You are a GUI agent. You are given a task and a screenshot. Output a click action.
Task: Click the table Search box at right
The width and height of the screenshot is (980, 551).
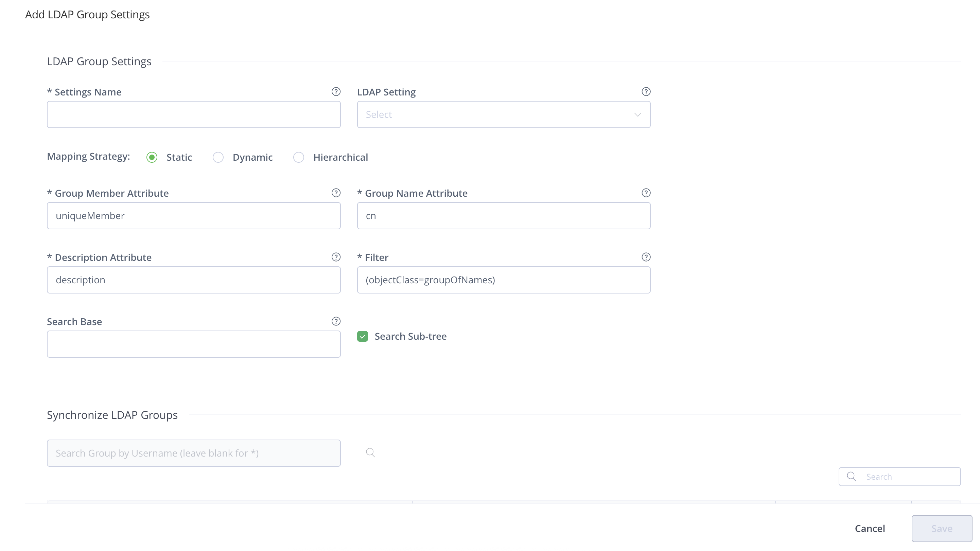pyautogui.click(x=900, y=476)
